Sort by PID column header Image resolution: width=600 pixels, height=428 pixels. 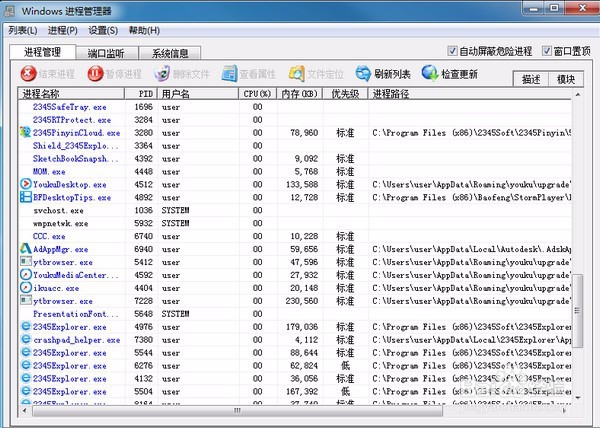coord(141,94)
